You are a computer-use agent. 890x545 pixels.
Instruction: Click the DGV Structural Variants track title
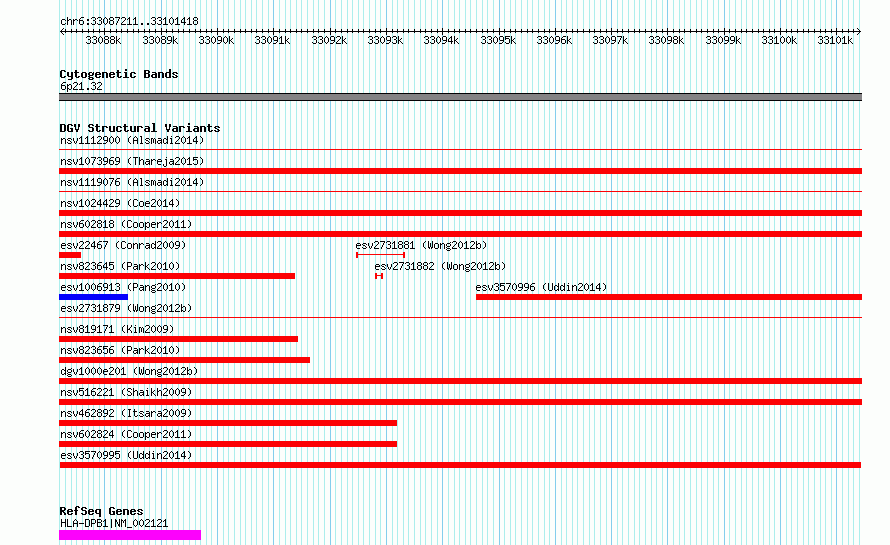[140, 128]
